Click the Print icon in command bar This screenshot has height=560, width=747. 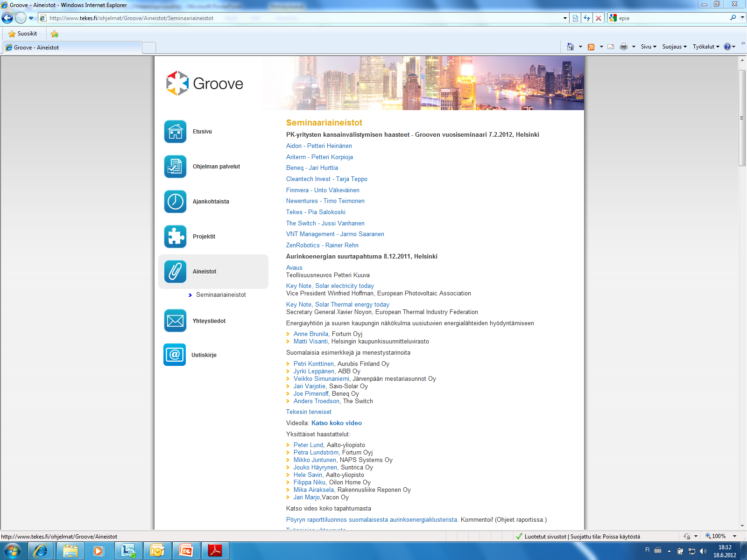click(x=624, y=47)
